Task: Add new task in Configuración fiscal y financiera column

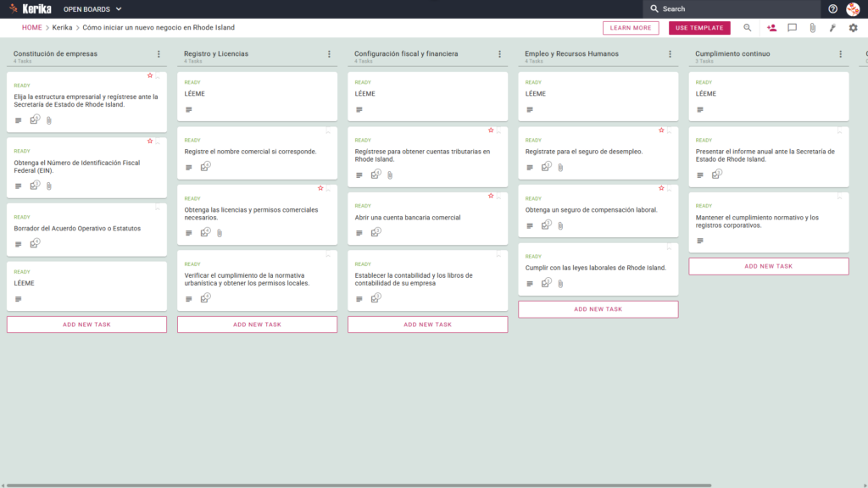Action: click(428, 324)
